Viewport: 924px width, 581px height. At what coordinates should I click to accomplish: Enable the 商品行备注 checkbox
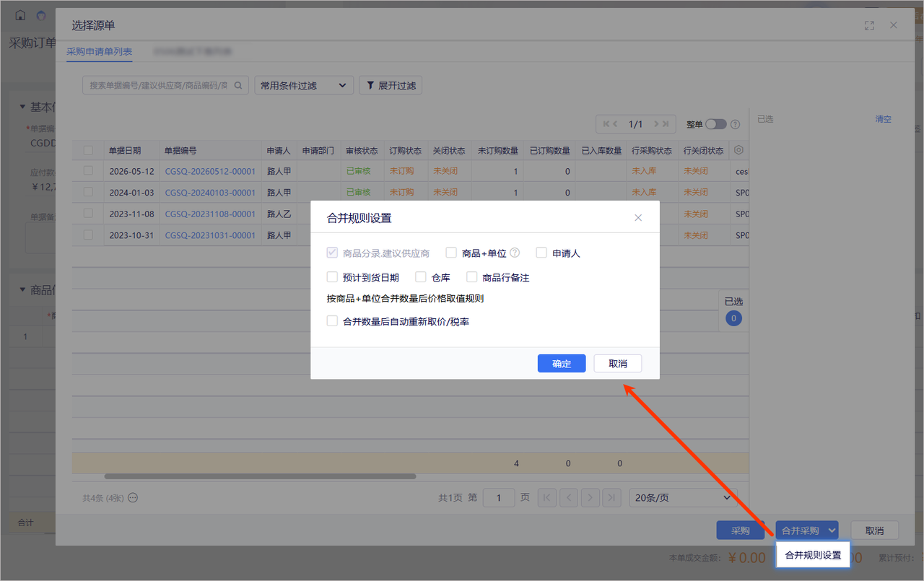click(x=472, y=276)
